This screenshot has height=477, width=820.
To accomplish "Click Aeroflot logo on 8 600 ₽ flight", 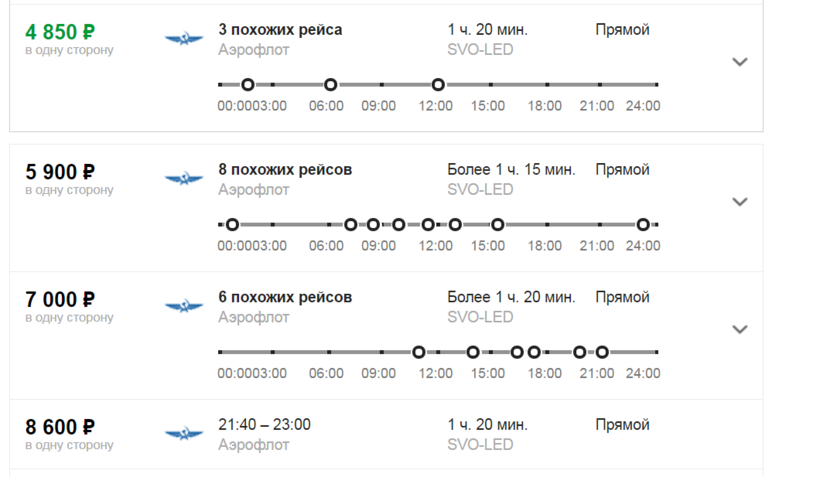I will point(184,434).
